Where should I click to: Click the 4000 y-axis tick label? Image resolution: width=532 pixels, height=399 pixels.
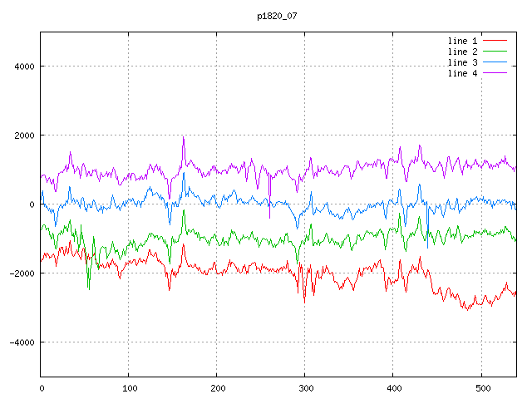pos(23,66)
